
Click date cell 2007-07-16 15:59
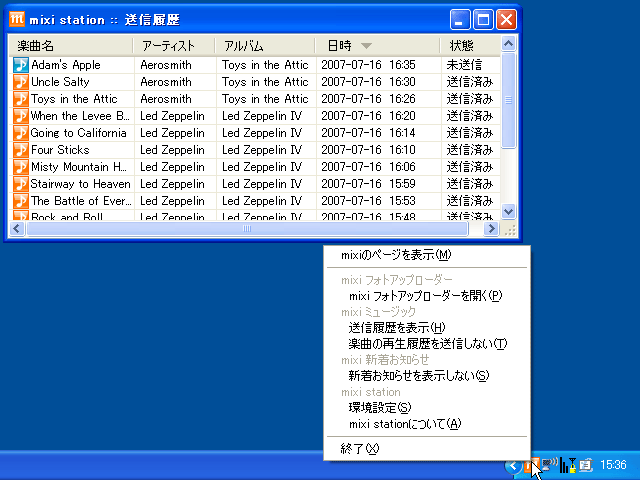pos(368,184)
